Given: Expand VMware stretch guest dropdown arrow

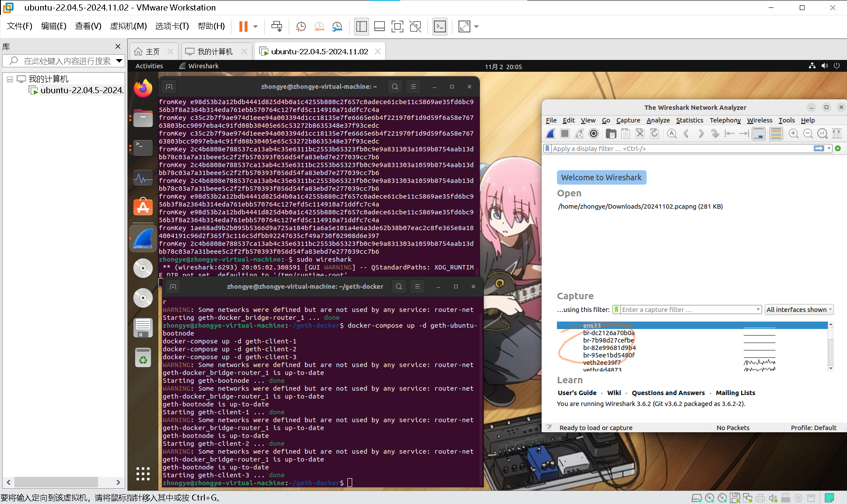Looking at the screenshot, I should (476, 27).
